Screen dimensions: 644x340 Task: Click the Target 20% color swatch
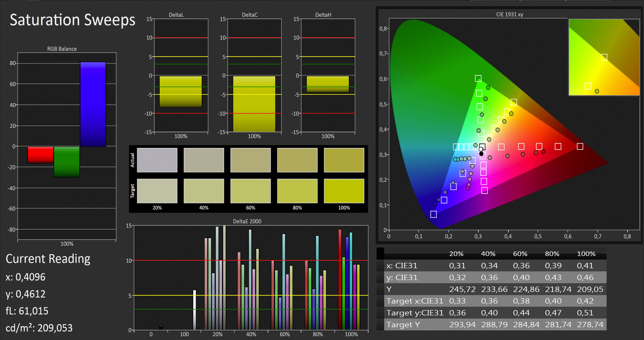point(157,191)
